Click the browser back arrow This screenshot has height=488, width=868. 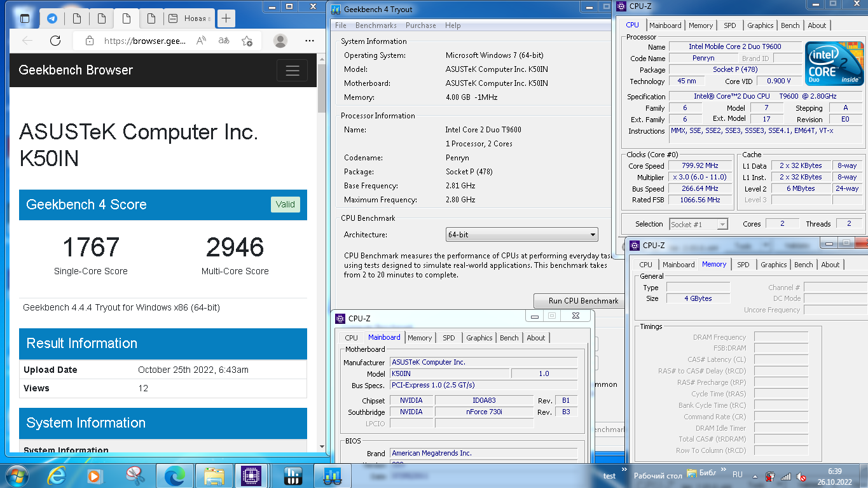[x=27, y=41]
